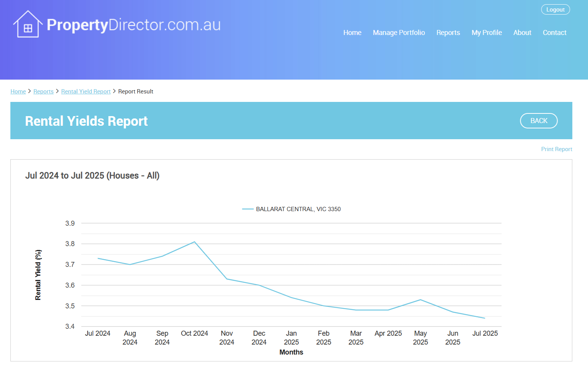The image size is (588, 383).
Task: Return to Rental Yield Report breadcrumb
Action: [x=86, y=92]
